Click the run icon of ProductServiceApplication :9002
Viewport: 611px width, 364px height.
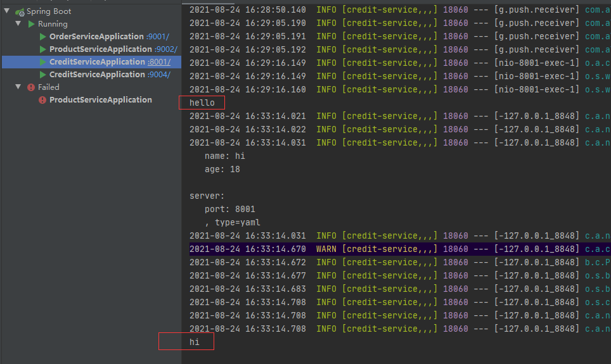pyautogui.click(x=43, y=49)
